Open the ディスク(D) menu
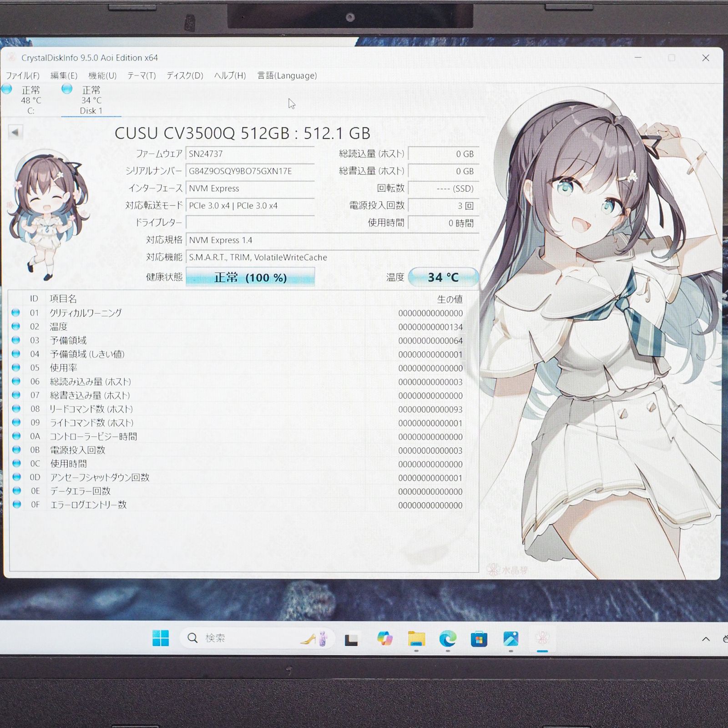 [x=185, y=76]
